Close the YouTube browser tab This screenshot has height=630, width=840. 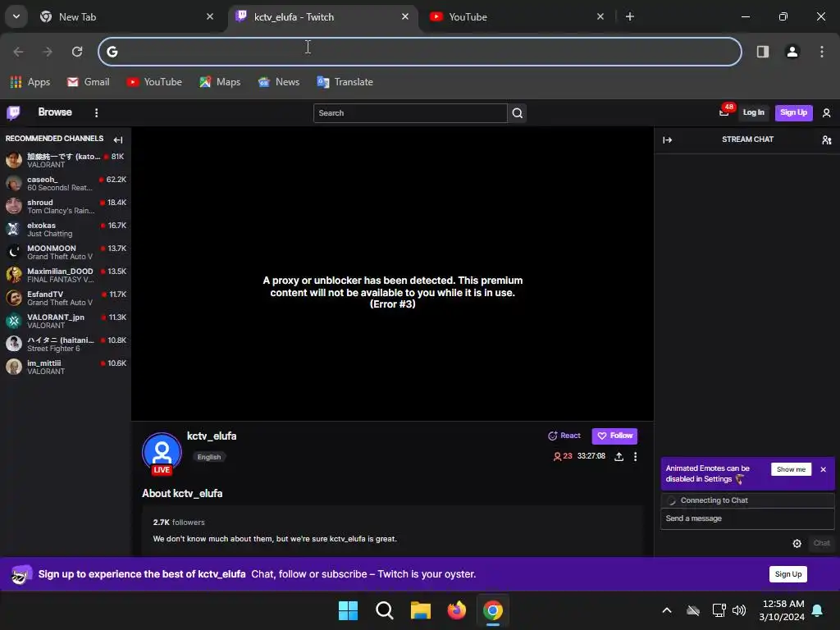click(x=600, y=16)
